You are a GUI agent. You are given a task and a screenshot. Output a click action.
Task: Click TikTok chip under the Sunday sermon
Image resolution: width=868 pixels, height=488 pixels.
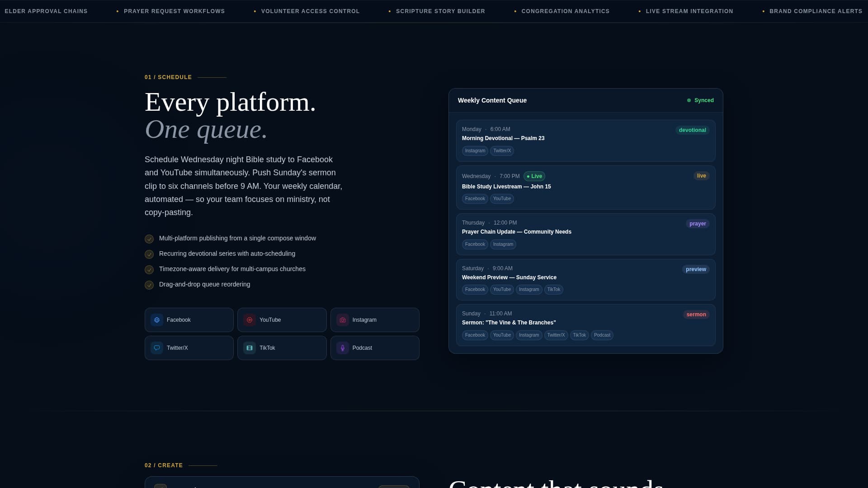coord(580,335)
